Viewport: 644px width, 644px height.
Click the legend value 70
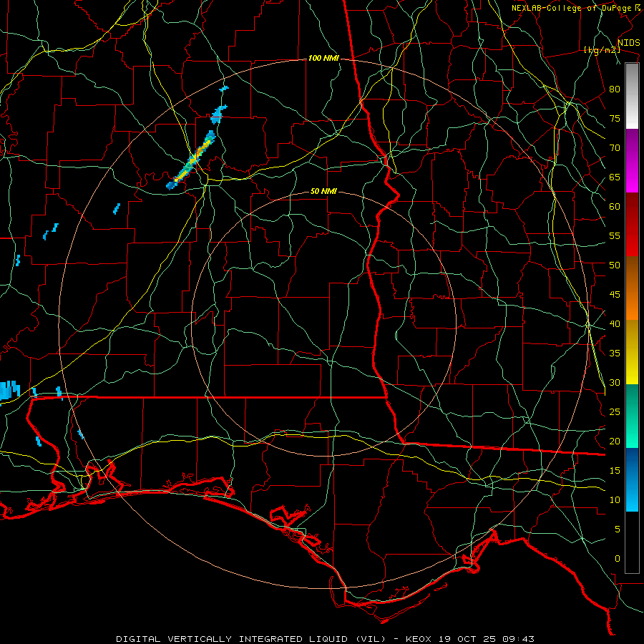point(615,148)
